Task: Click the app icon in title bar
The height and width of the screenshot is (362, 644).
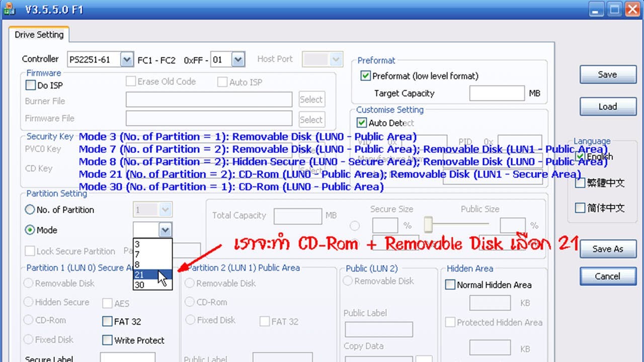Action: coord(9,9)
